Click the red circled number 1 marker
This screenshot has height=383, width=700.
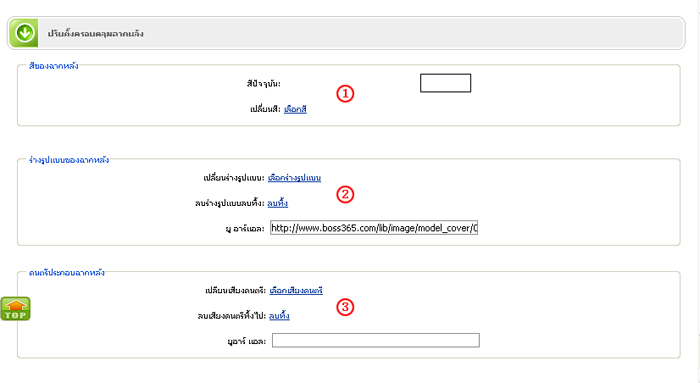[345, 94]
